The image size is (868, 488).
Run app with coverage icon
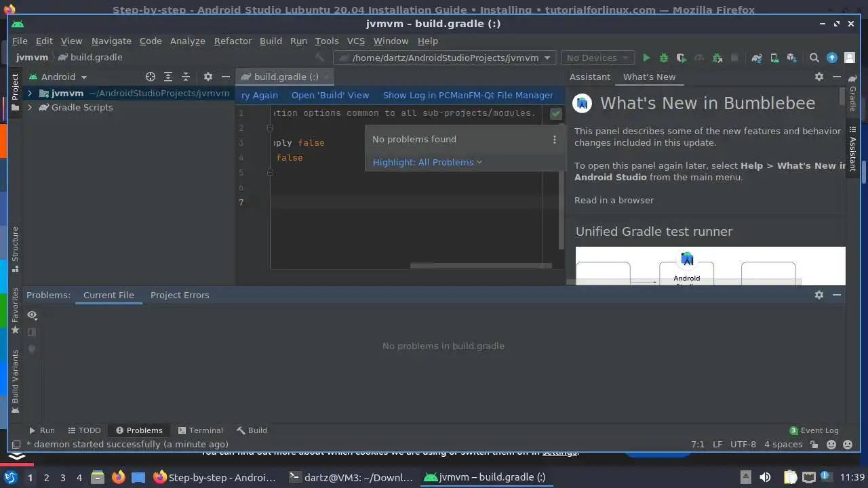682,58
